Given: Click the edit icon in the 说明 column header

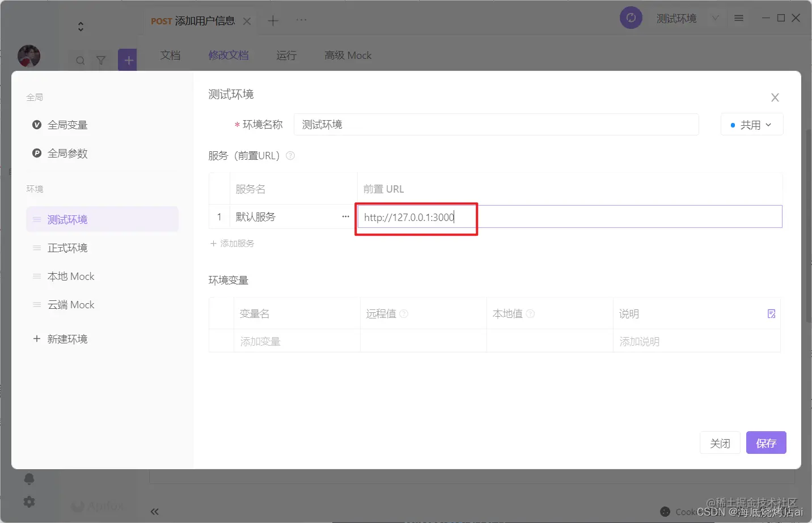Looking at the screenshot, I should (x=771, y=313).
